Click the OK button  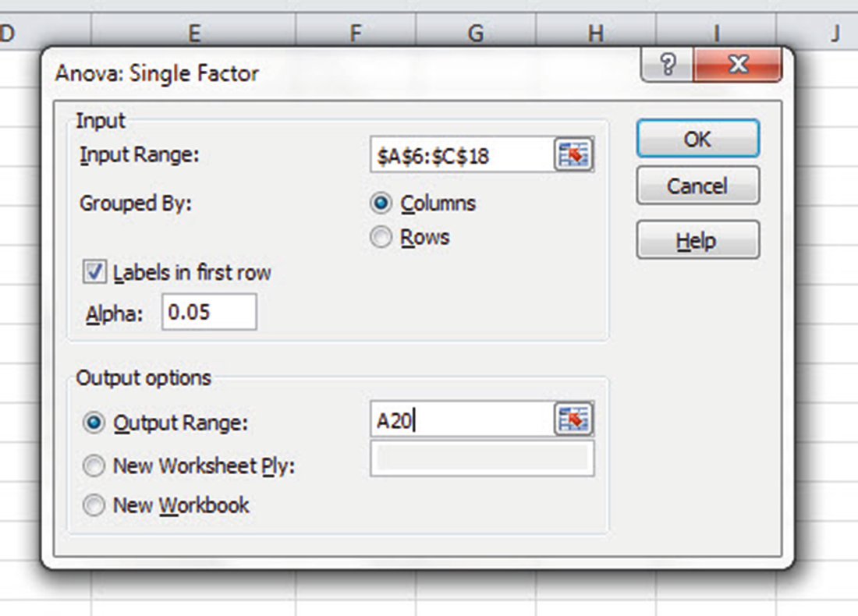click(697, 139)
